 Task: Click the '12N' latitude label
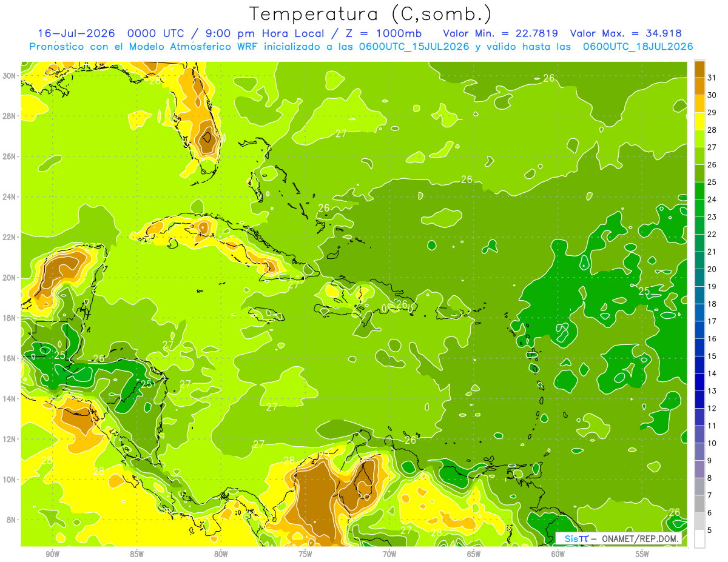(x=9, y=439)
